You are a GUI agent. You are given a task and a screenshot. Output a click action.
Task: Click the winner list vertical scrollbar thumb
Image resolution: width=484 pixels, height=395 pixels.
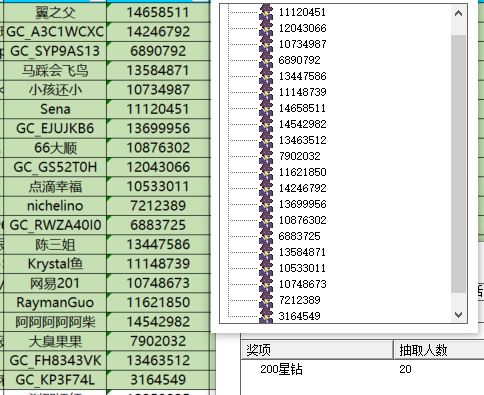point(458,164)
